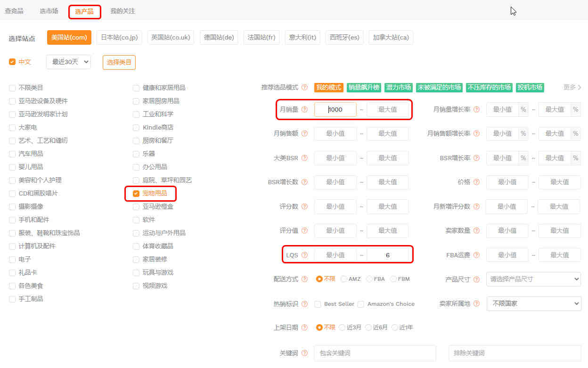This screenshot has height=368, width=588.
Task: Switch to the 查竞品 tab
Action: (x=14, y=11)
